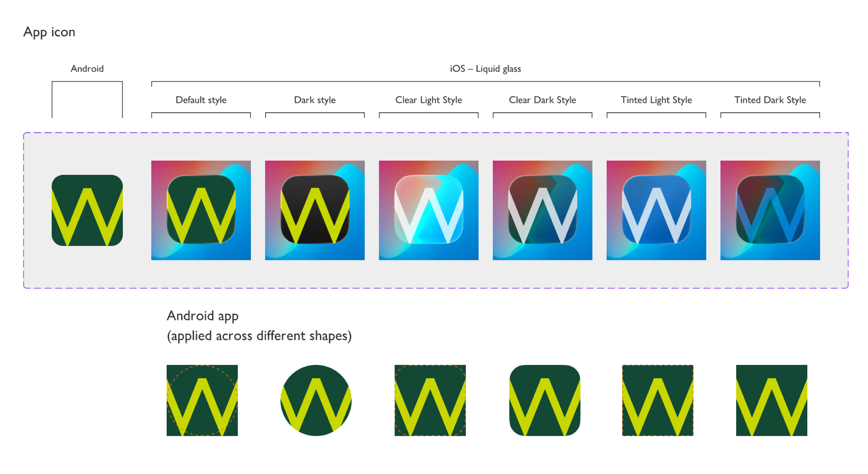The height and width of the screenshot is (474, 868).
Task: Click the square icon with dashed circle guide
Action: [202, 400]
